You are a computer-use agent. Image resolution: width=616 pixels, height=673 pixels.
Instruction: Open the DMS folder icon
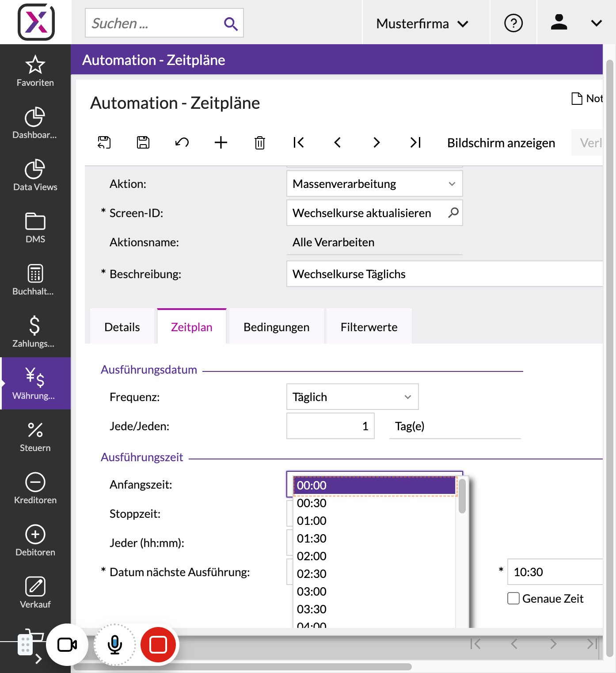pos(35,222)
